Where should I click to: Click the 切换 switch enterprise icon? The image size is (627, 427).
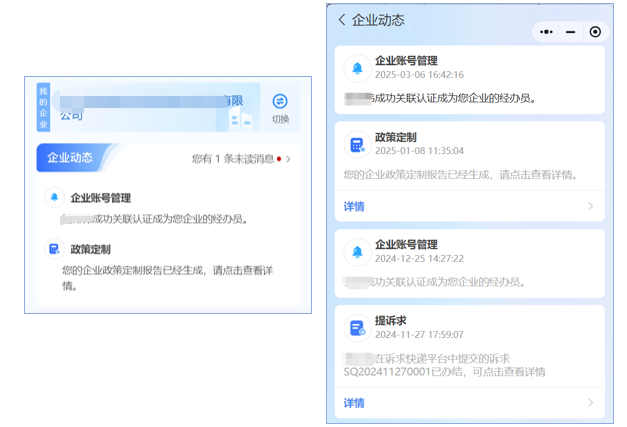pos(280,102)
